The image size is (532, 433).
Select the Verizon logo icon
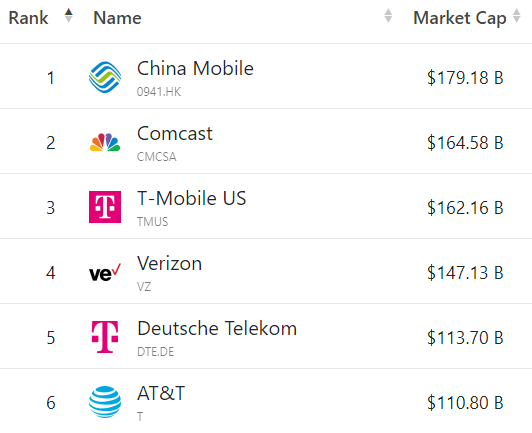point(105,272)
